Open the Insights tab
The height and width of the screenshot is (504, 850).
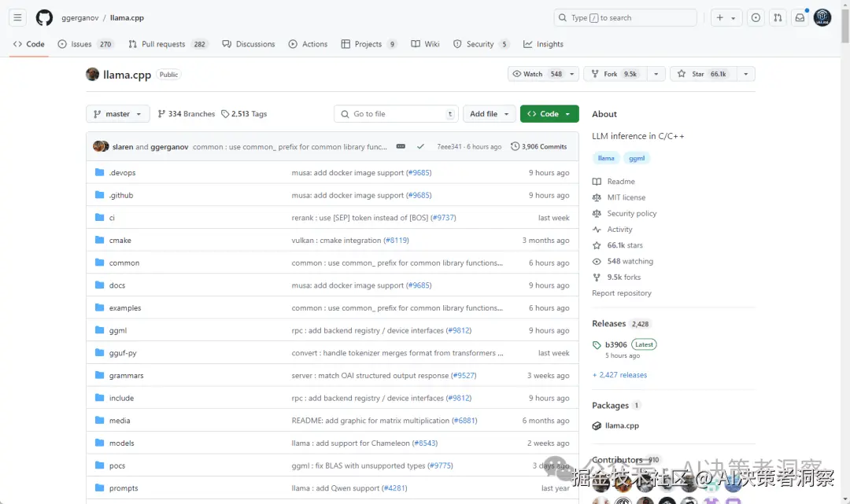pyautogui.click(x=543, y=44)
